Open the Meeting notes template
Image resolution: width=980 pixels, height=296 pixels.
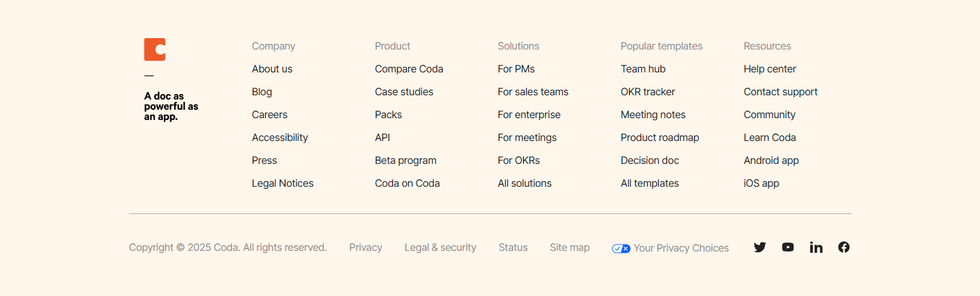tap(653, 114)
